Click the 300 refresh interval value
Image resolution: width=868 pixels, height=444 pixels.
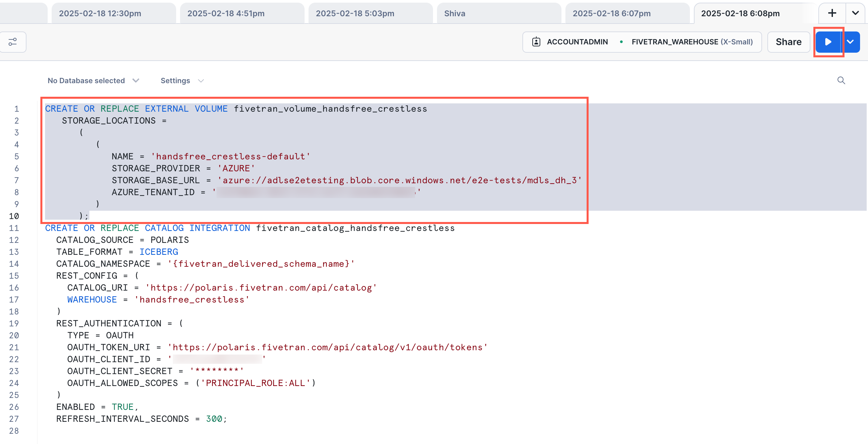214,419
